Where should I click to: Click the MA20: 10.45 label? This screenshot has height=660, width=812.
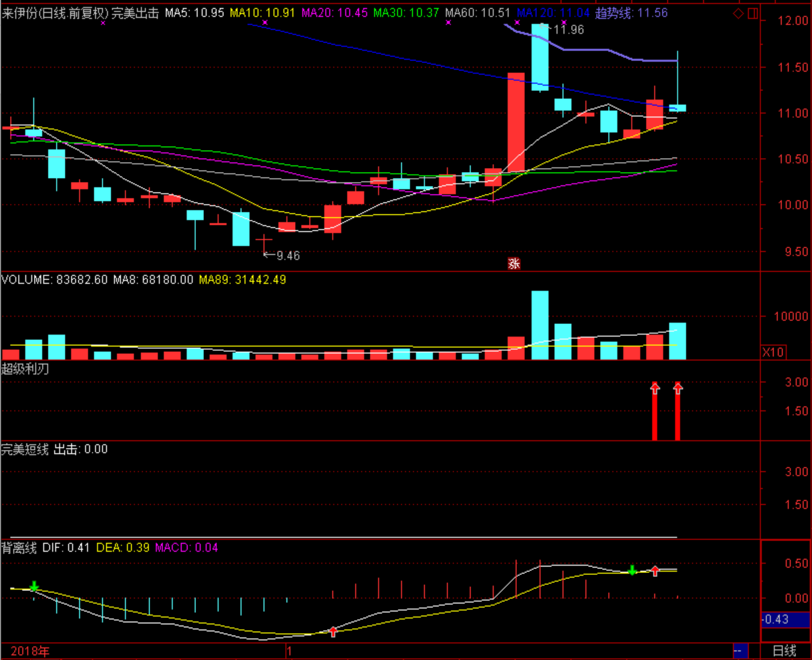[x=334, y=13]
